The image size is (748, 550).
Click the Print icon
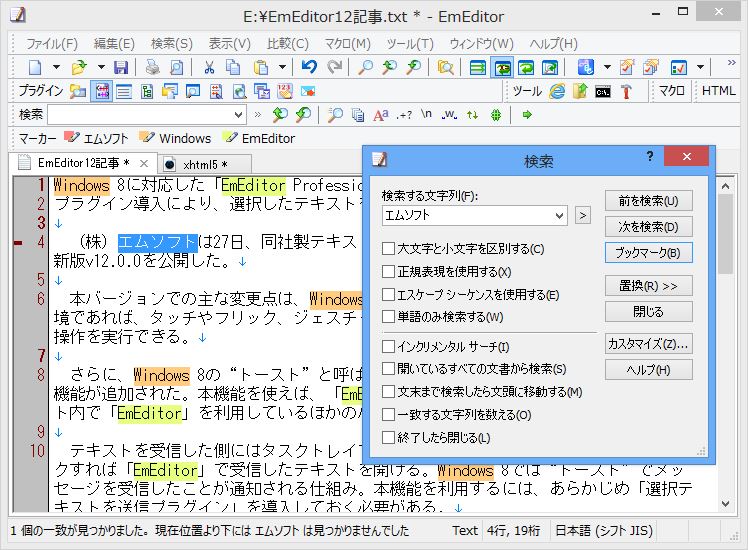153,67
